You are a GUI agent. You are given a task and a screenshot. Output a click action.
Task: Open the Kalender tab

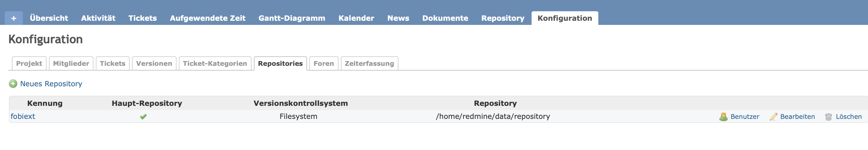356,18
